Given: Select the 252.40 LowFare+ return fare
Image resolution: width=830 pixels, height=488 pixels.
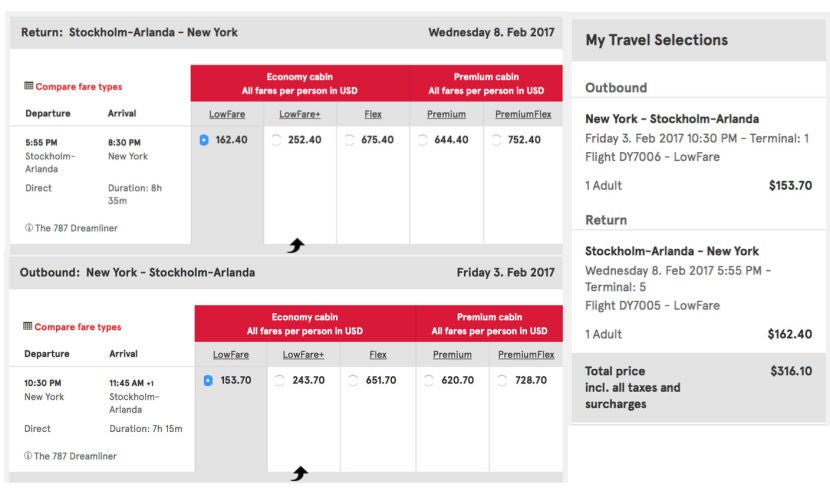Looking at the screenshot, I should (276, 140).
